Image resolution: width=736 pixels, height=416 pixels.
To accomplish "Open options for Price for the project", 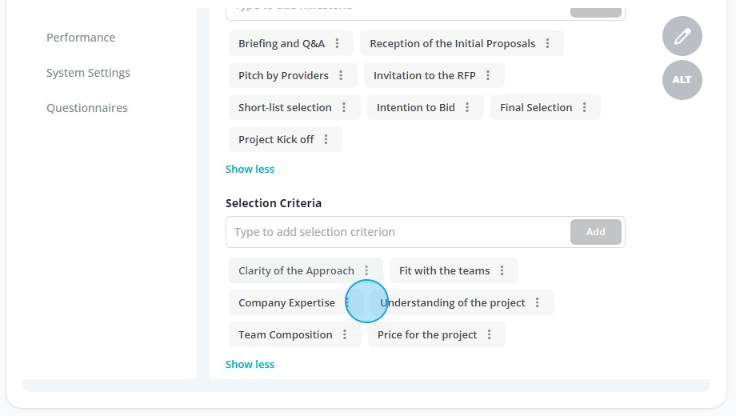I will point(489,334).
